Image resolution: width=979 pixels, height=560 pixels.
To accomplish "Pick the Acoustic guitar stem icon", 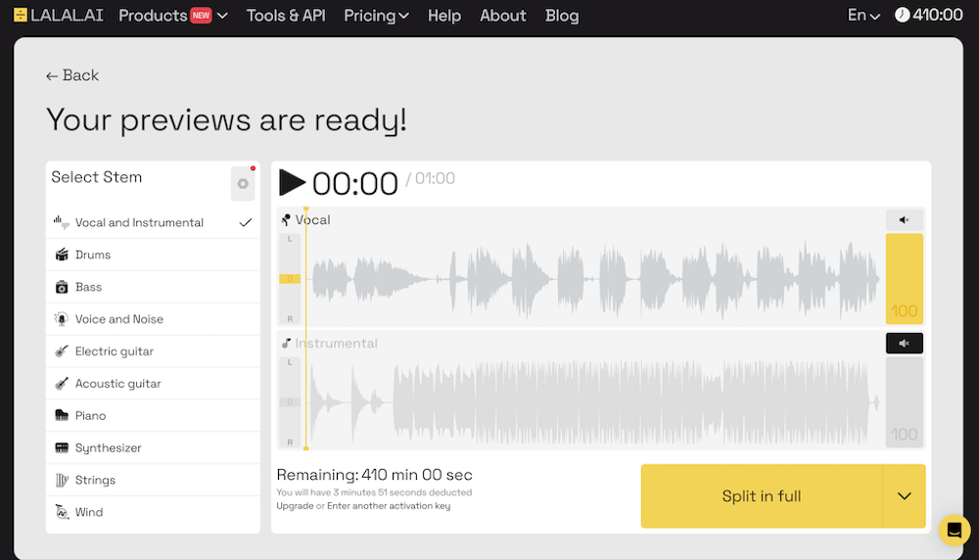I will 62,384.
